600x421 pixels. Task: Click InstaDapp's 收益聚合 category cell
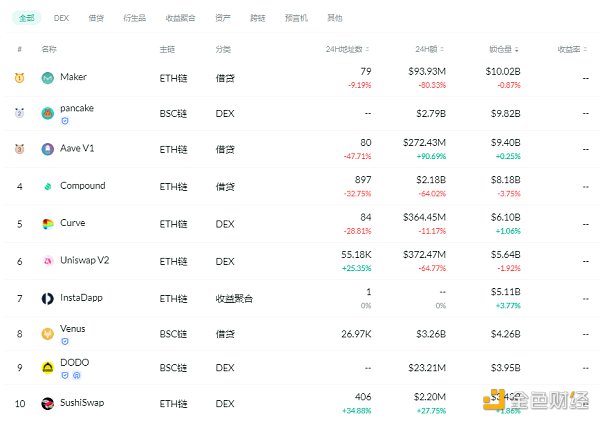click(x=234, y=299)
